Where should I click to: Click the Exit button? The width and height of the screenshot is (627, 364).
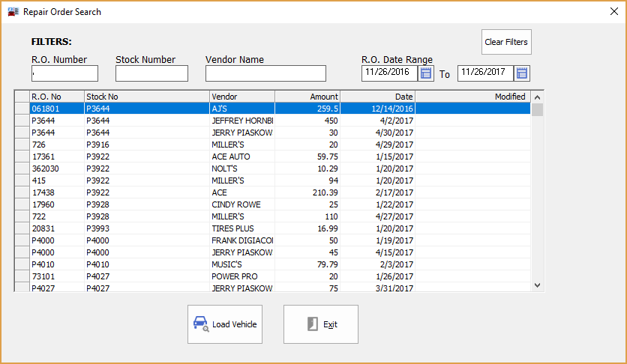point(320,324)
